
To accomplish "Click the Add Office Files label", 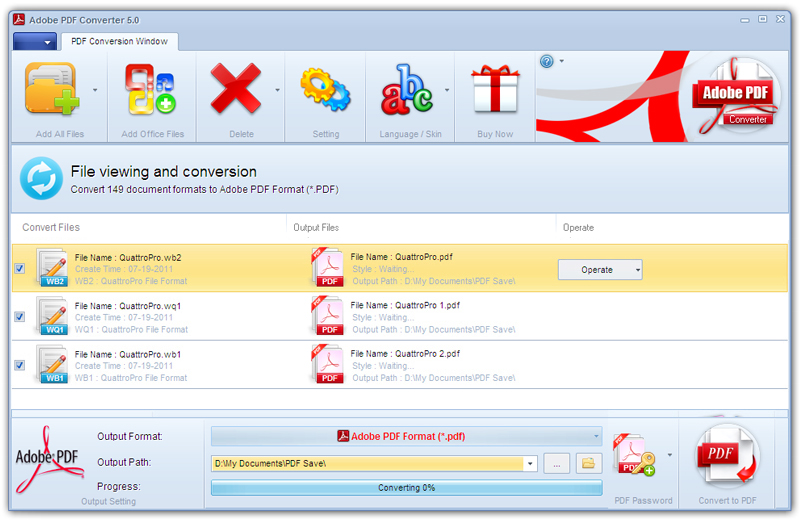I will (153, 134).
